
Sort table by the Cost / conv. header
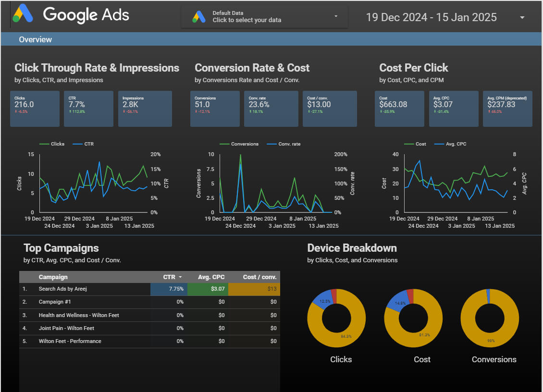click(x=259, y=277)
